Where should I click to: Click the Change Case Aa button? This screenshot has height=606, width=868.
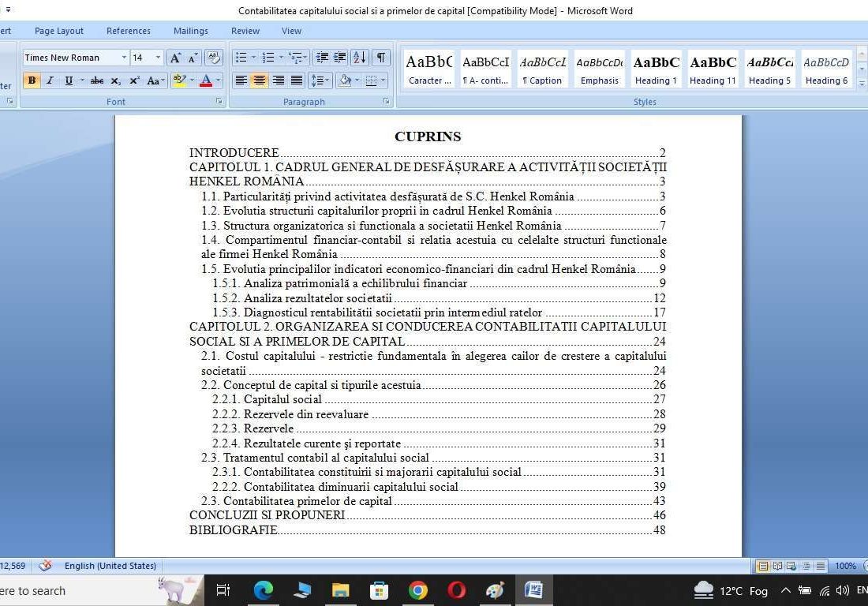[155, 80]
